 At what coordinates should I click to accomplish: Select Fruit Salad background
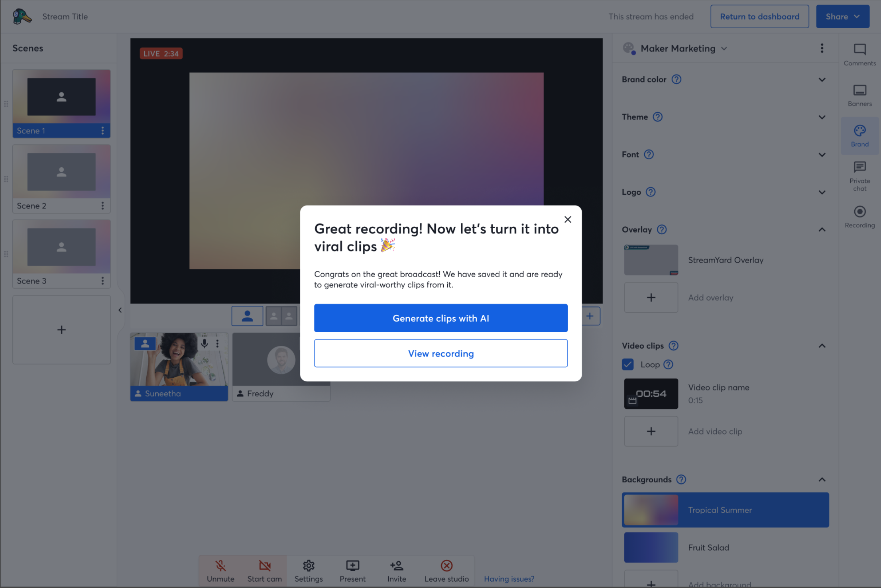tap(725, 548)
